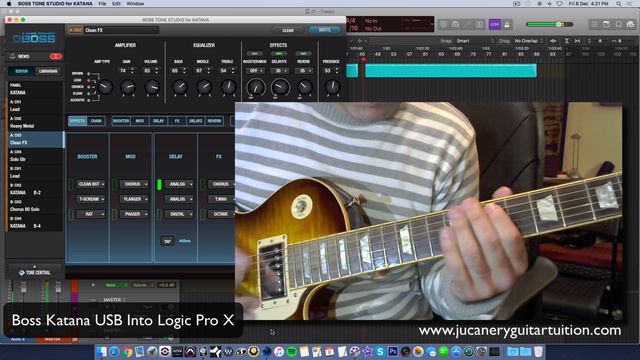Viewport: 640px width, 360px height.
Task: Open the Edit menu
Action: pos(116,4)
